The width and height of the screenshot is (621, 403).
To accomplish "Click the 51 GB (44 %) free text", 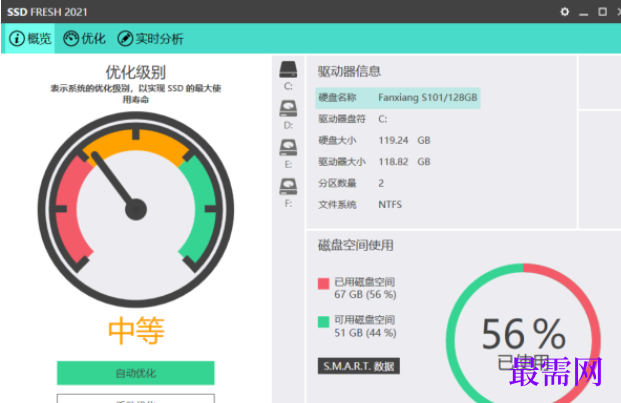I will click(365, 333).
